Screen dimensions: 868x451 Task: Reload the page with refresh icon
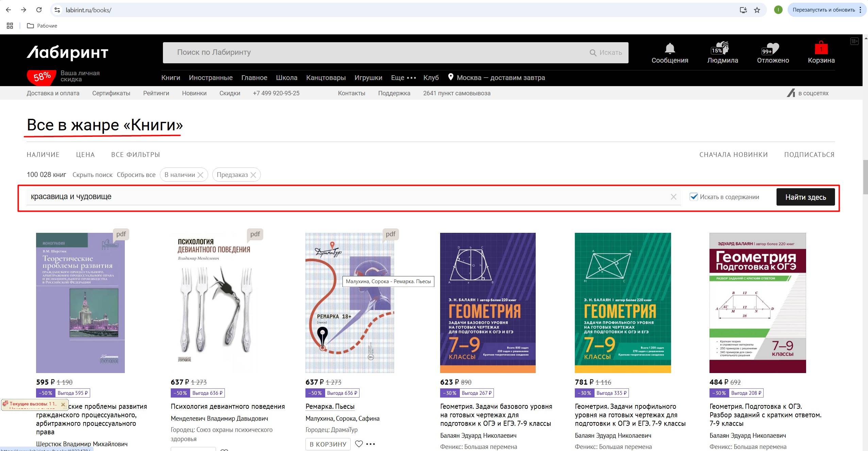39,10
